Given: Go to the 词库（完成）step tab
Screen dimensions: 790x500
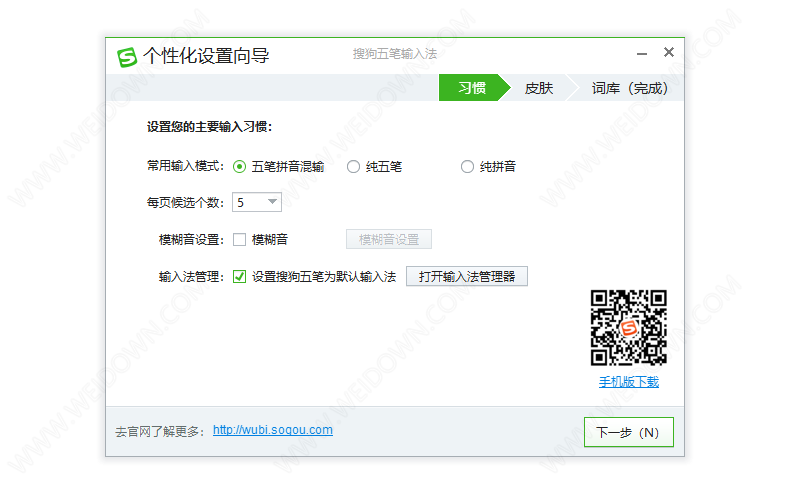Looking at the screenshot, I should tap(629, 88).
